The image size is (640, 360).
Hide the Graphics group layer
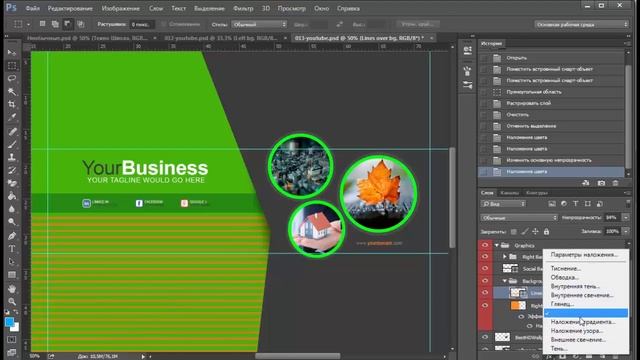click(485, 245)
